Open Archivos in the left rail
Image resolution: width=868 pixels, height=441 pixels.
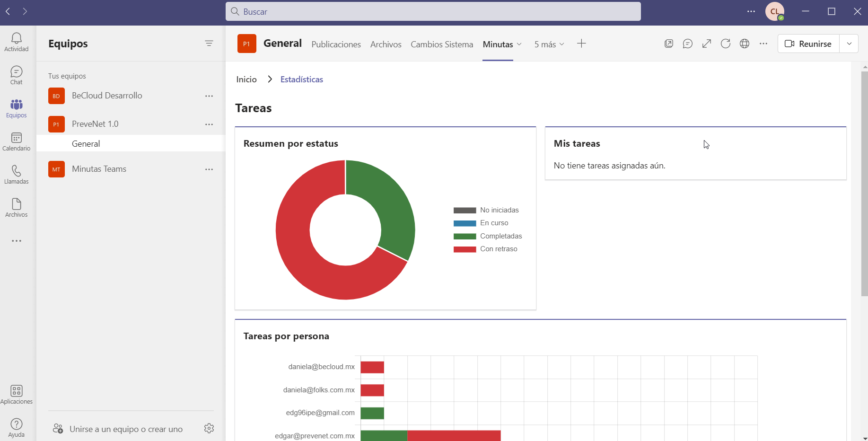[16, 208]
